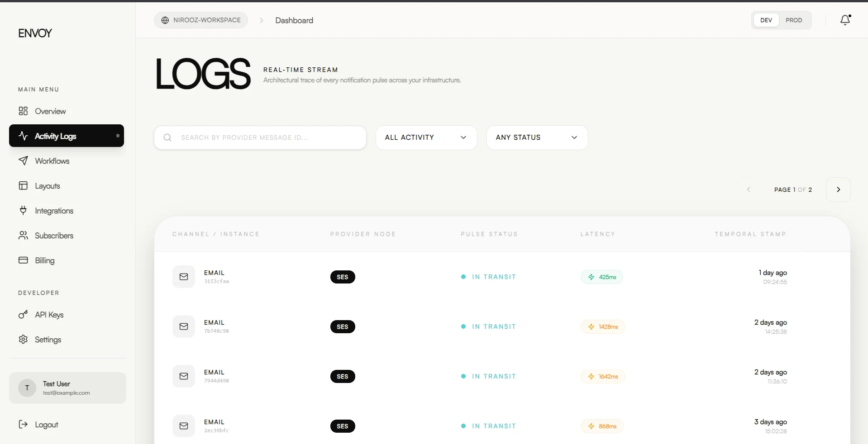The height and width of the screenshot is (444, 868).
Task: Click SES badge in row 7944d498
Action: (x=343, y=376)
